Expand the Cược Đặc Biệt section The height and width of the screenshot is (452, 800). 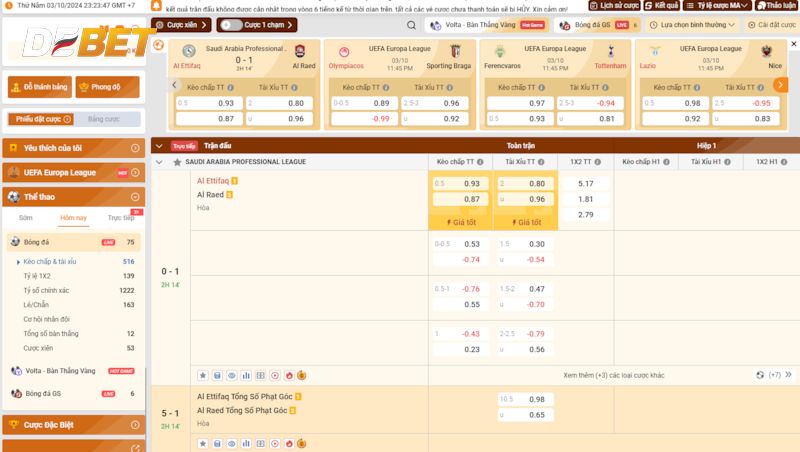pyautogui.click(x=72, y=425)
